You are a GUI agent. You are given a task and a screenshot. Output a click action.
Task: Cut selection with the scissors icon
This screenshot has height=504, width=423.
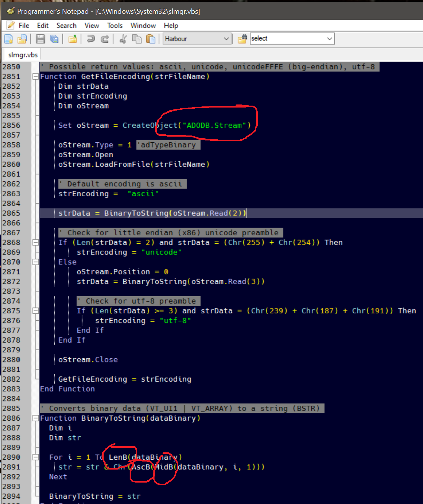[x=123, y=39]
